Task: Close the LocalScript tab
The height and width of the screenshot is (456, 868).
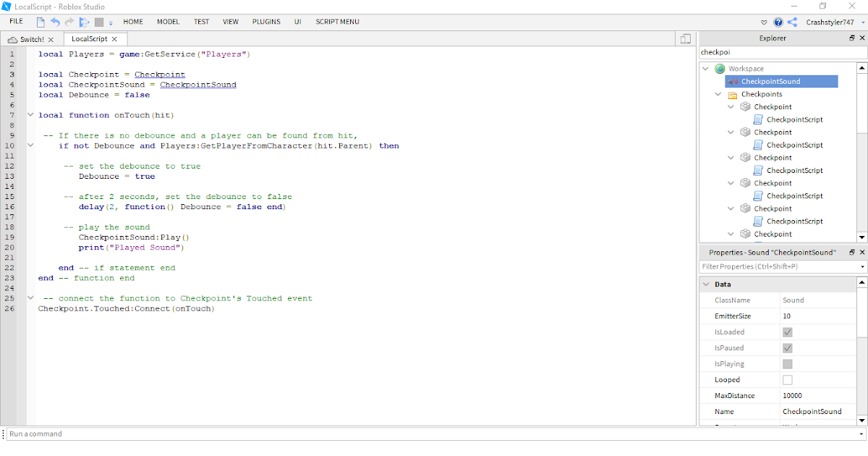Action: tap(114, 39)
